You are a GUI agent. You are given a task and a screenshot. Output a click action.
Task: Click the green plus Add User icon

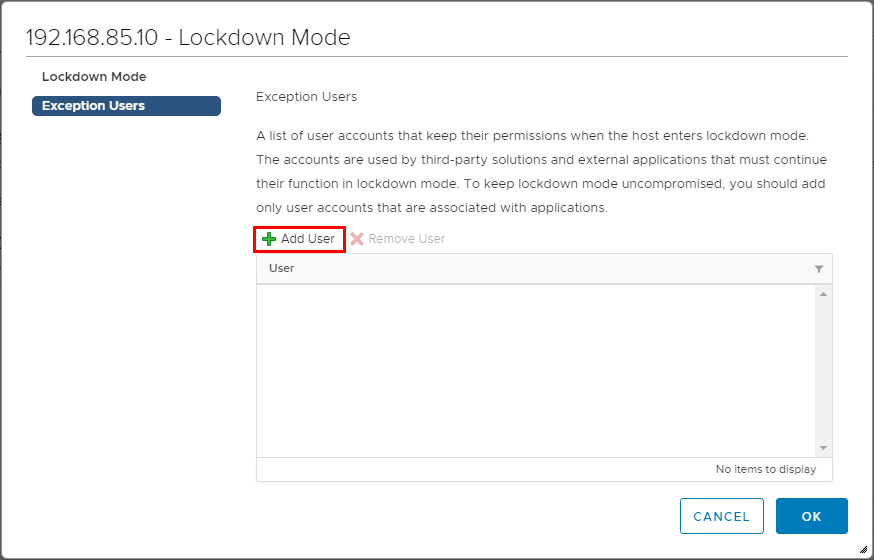269,239
